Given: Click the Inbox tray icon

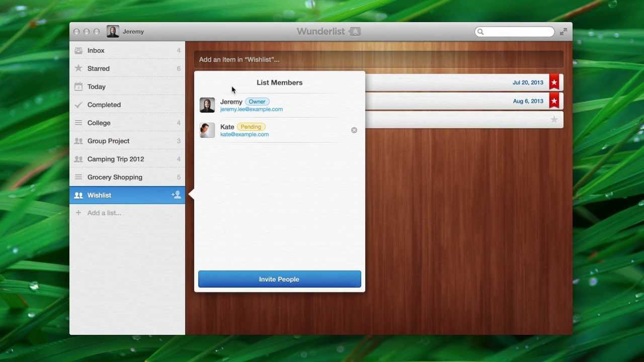Looking at the screenshot, I should (x=78, y=50).
